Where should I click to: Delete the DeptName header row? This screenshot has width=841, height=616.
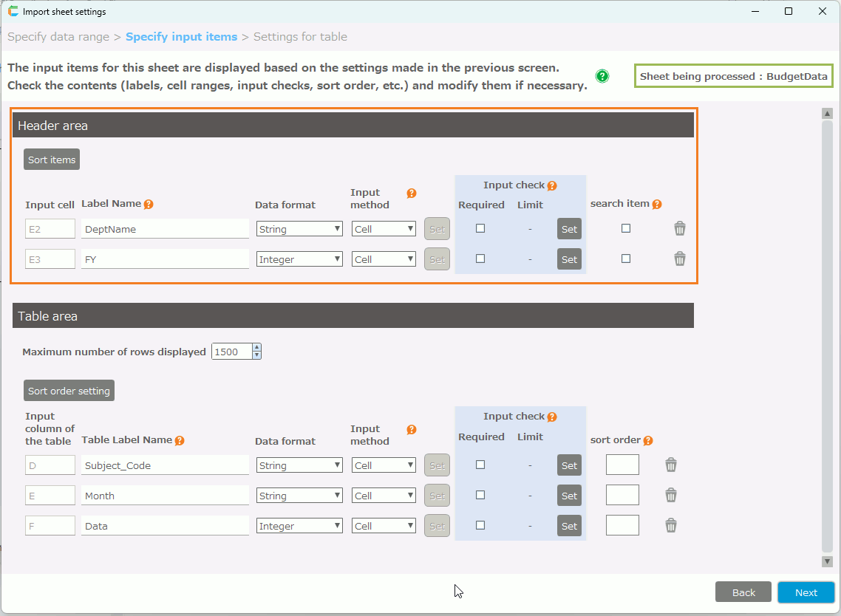click(680, 229)
